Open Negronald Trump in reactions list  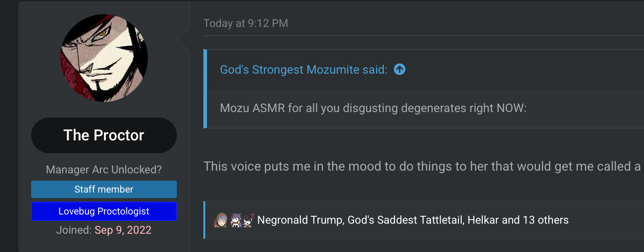(x=300, y=220)
